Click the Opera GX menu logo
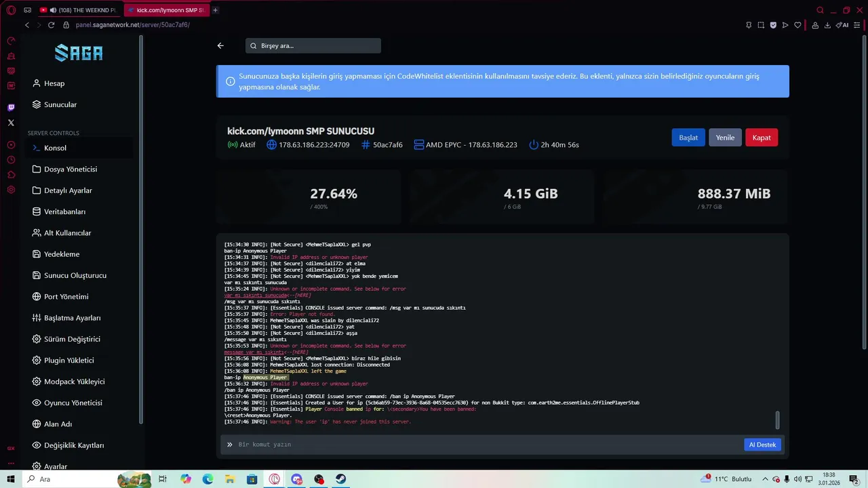This screenshot has height=488, width=868. tap(11, 10)
